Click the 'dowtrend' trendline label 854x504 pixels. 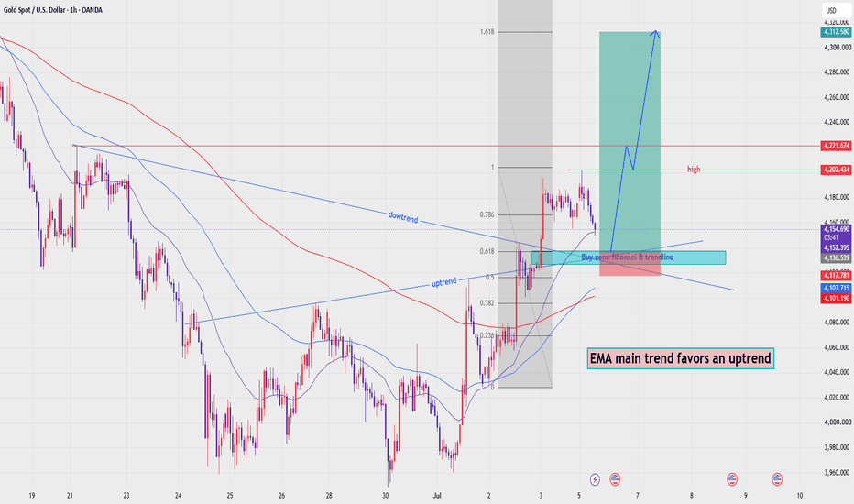(x=403, y=217)
